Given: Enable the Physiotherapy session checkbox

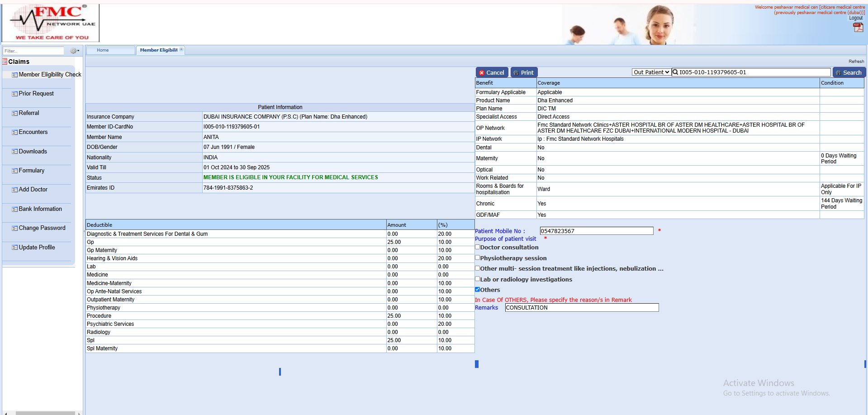Looking at the screenshot, I should click(477, 258).
